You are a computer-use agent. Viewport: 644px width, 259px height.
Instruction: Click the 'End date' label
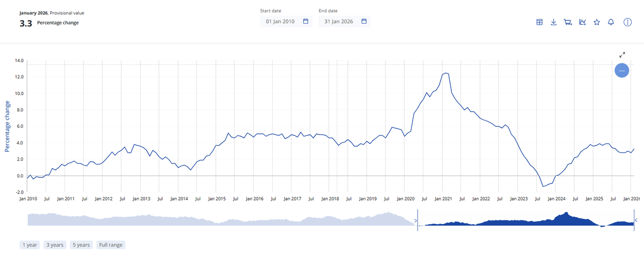(x=328, y=11)
